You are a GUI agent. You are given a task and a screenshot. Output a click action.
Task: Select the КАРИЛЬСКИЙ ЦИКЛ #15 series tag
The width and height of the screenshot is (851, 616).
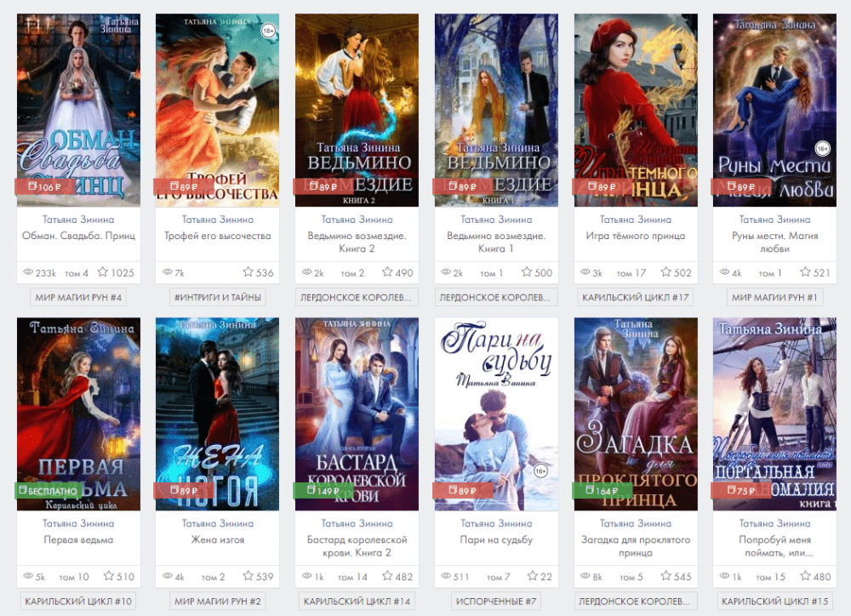775,602
